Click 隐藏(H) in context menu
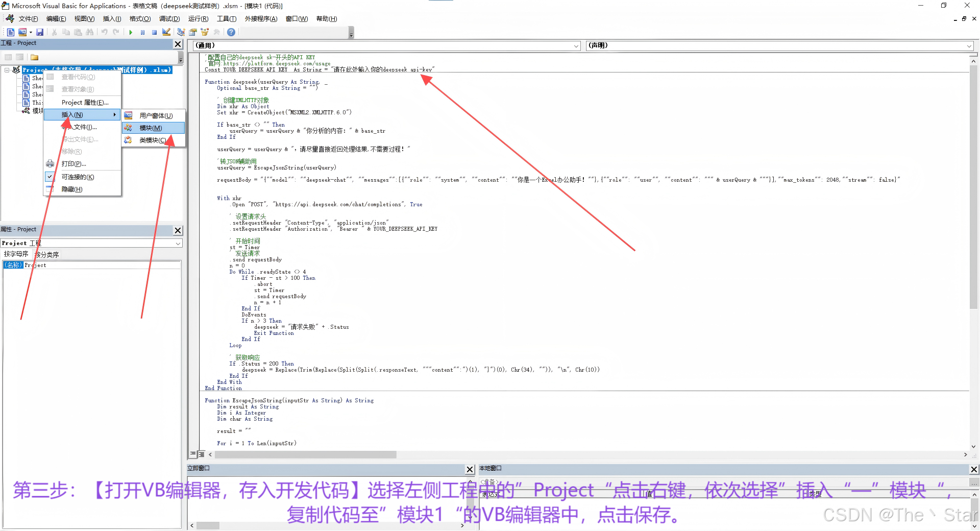Screen dimensions: 980x531 83,189
